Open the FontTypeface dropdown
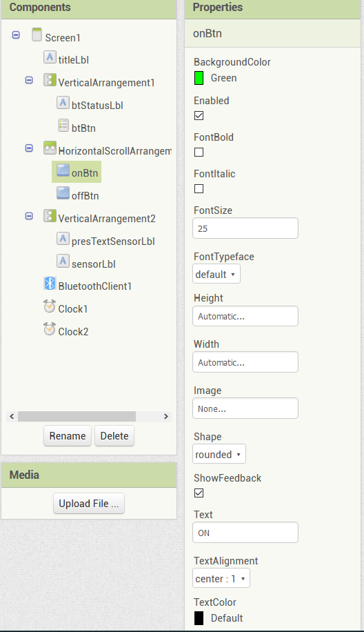The width and height of the screenshot is (364, 632). click(216, 274)
